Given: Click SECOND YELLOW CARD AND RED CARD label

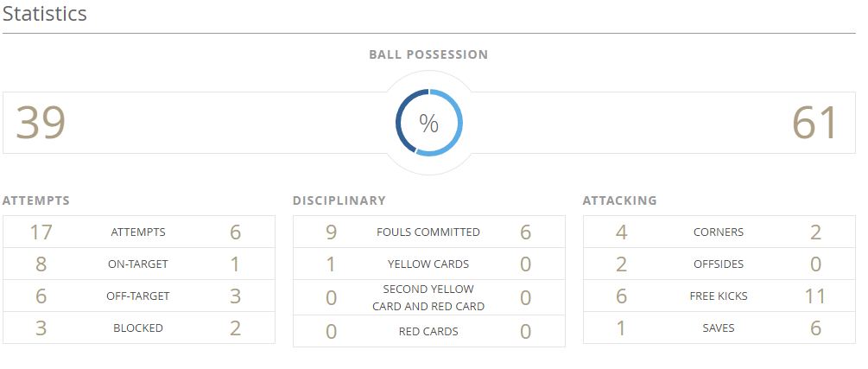Looking at the screenshot, I should coord(428,298).
